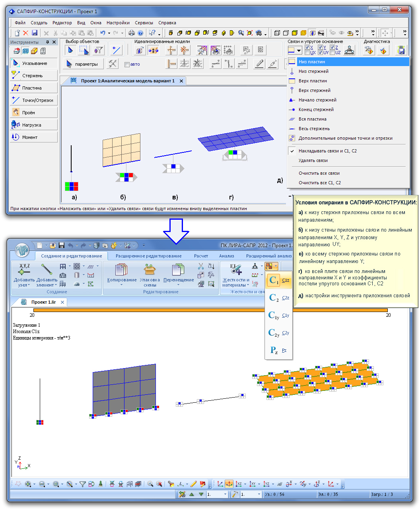Click the print icon in top toolbar
This screenshot has height=511, width=420.
pos(131,33)
